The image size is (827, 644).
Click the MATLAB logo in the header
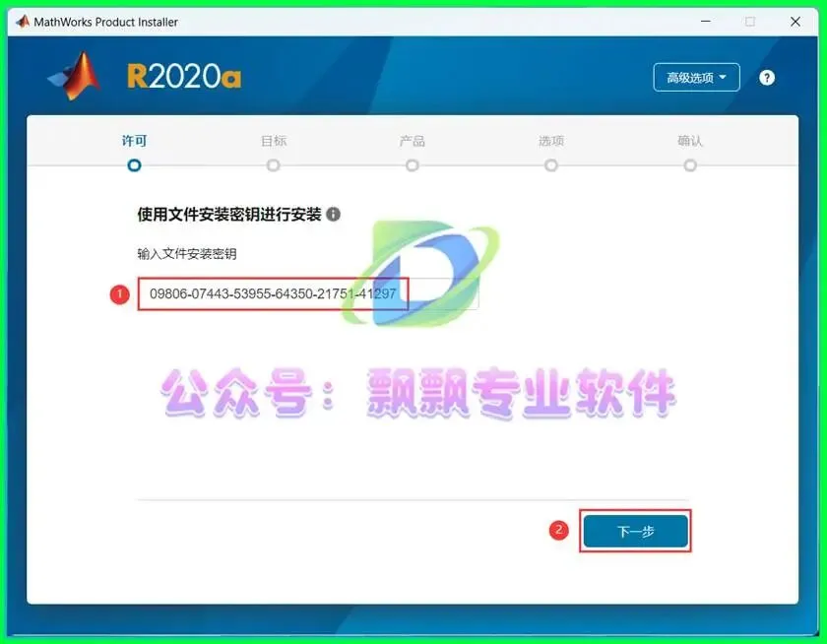pyautogui.click(x=75, y=77)
